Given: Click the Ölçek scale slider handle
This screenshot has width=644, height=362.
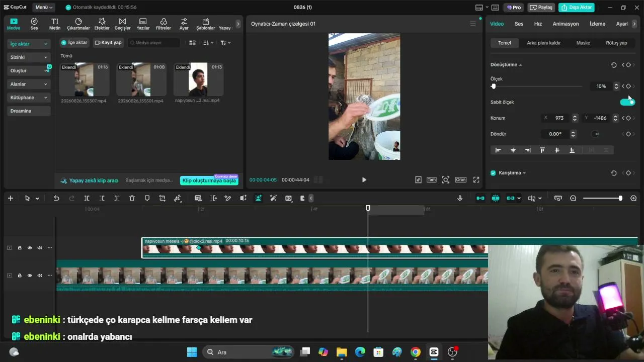Looking at the screenshot, I should pyautogui.click(x=493, y=86).
